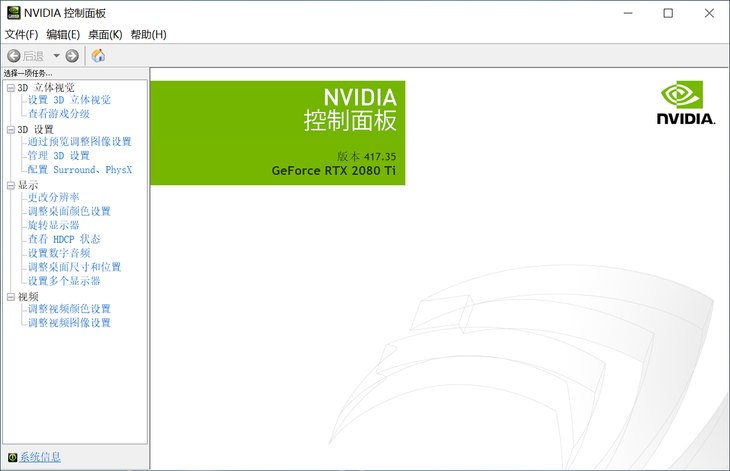Open 更改分辨率 task
Viewport: 730px width, 471px height.
(54, 197)
